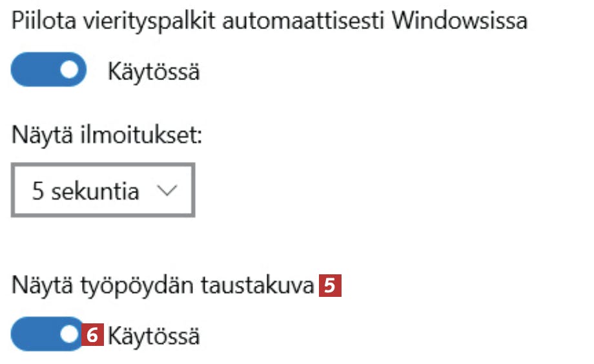Click the blue track of the desktop background toggle
The width and height of the screenshot is (594, 364).
click(x=32, y=335)
